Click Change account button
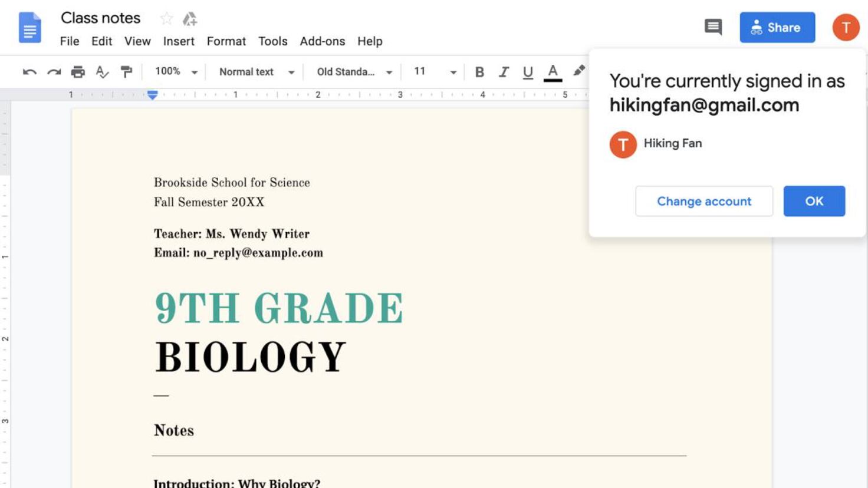Image resolution: width=868 pixels, height=488 pixels. [x=704, y=201]
